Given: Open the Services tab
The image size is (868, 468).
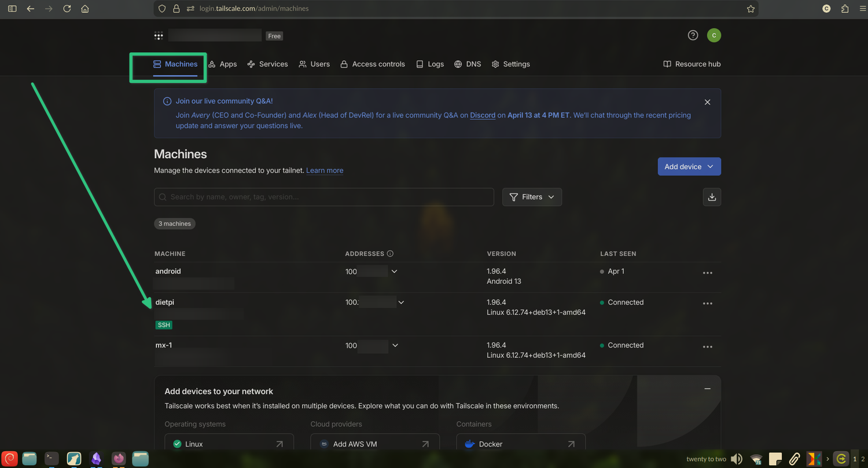Looking at the screenshot, I should 267,64.
